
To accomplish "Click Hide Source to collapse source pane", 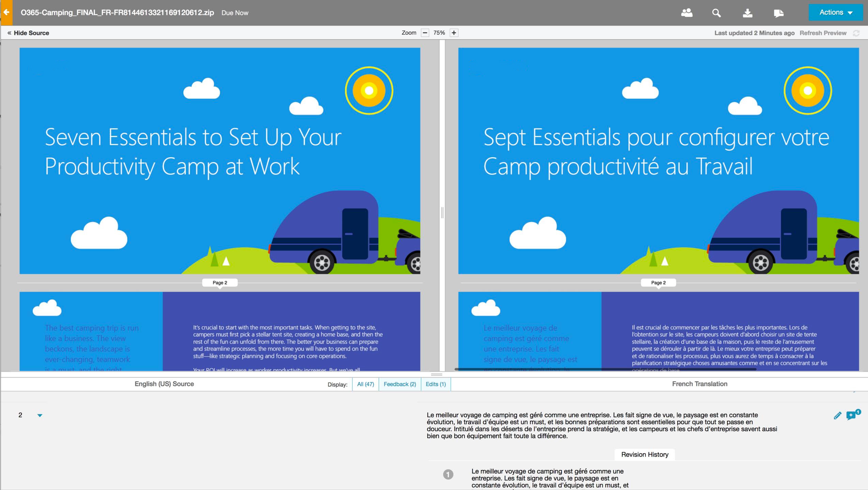I will (28, 33).
